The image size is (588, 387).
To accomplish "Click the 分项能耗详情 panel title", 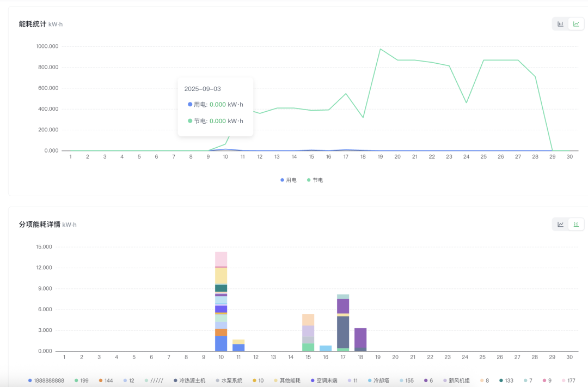I will 39,225.
